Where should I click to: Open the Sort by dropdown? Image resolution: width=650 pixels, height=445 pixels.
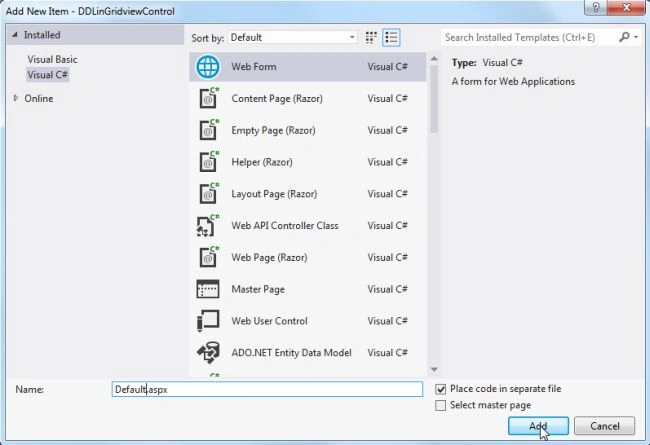[292, 37]
